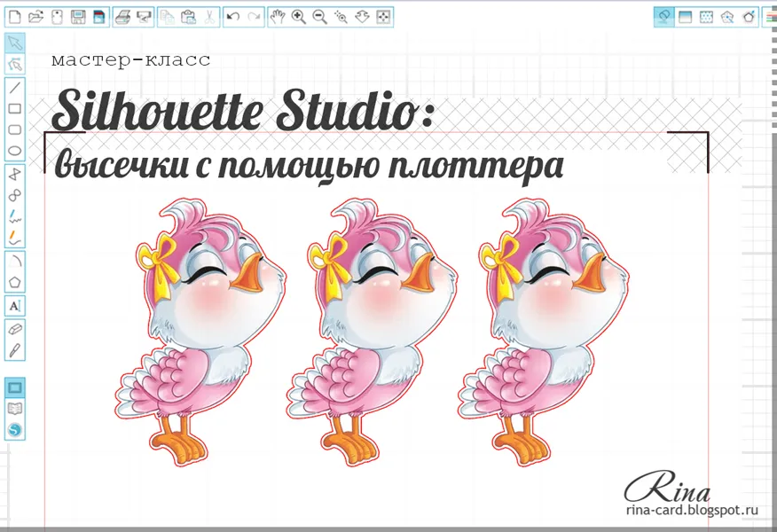Select the Eraser tool
Screen dimensions: 777x532
tap(15, 329)
